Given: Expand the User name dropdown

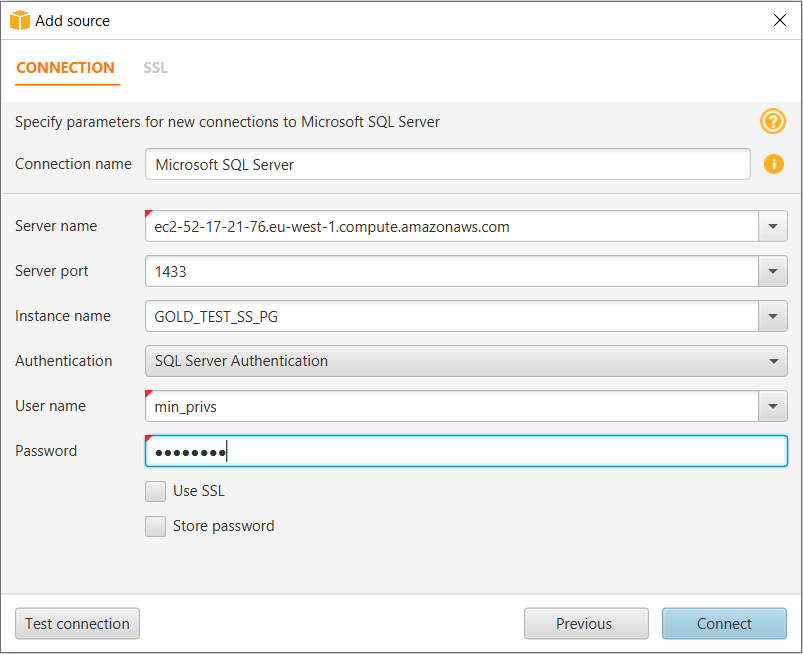Looking at the screenshot, I should pyautogui.click(x=772, y=406).
